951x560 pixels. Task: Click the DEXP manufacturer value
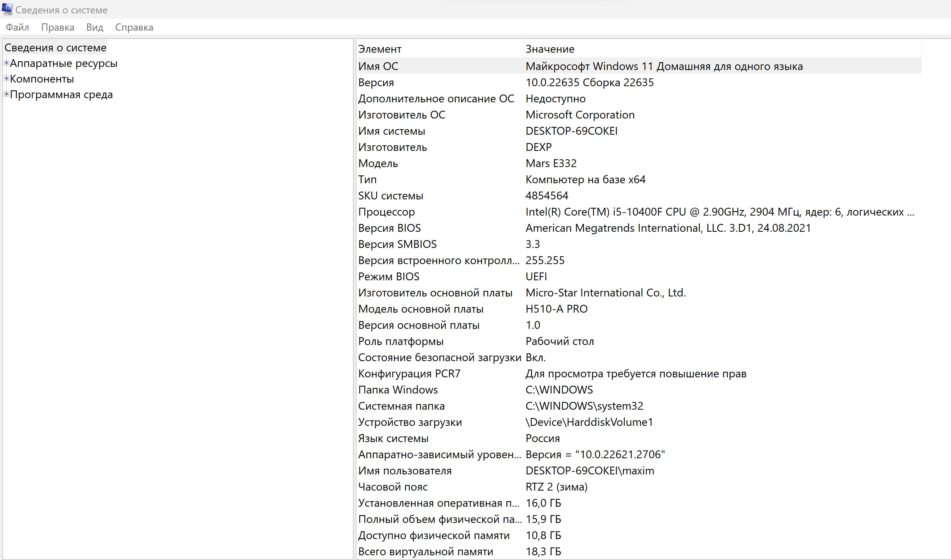538,147
